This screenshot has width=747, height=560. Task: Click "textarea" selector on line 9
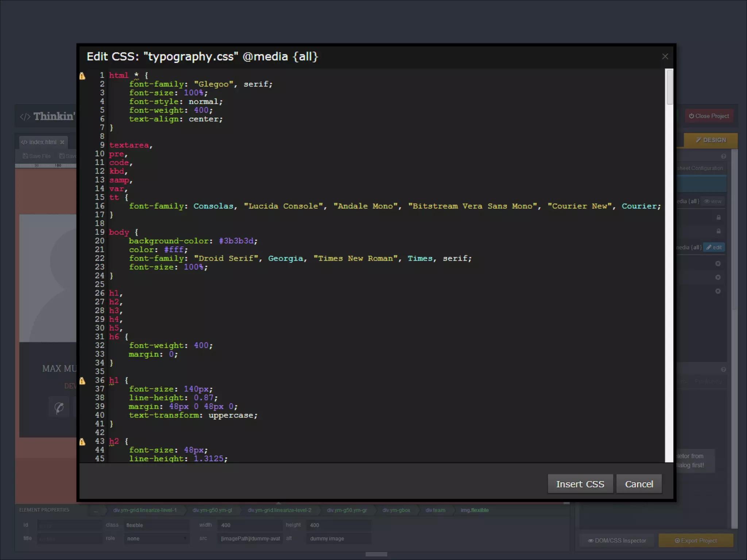(129, 145)
